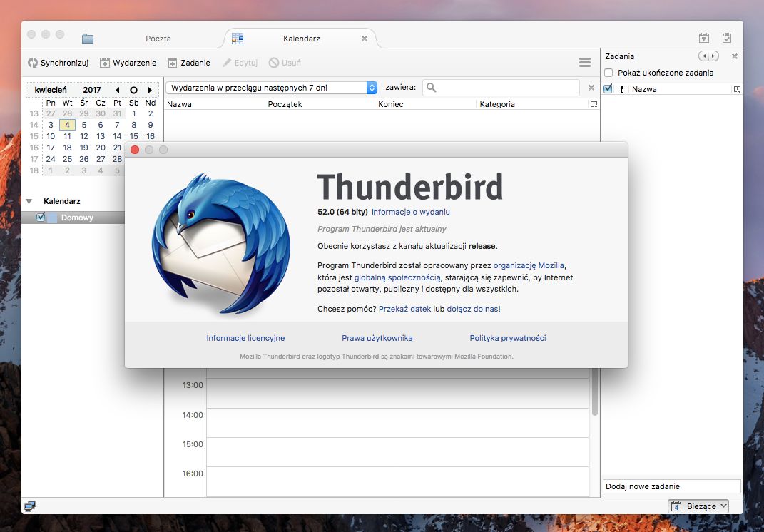This screenshot has height=532, width=764.
Task: Close the Kalendarz tab
Action: pos(365,39)
